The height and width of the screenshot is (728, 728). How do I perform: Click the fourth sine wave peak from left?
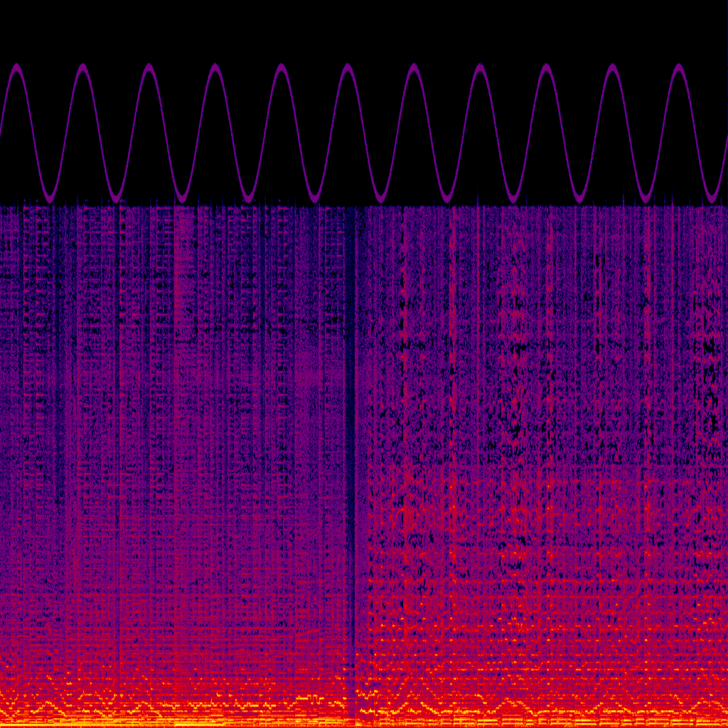pos(215,67)
